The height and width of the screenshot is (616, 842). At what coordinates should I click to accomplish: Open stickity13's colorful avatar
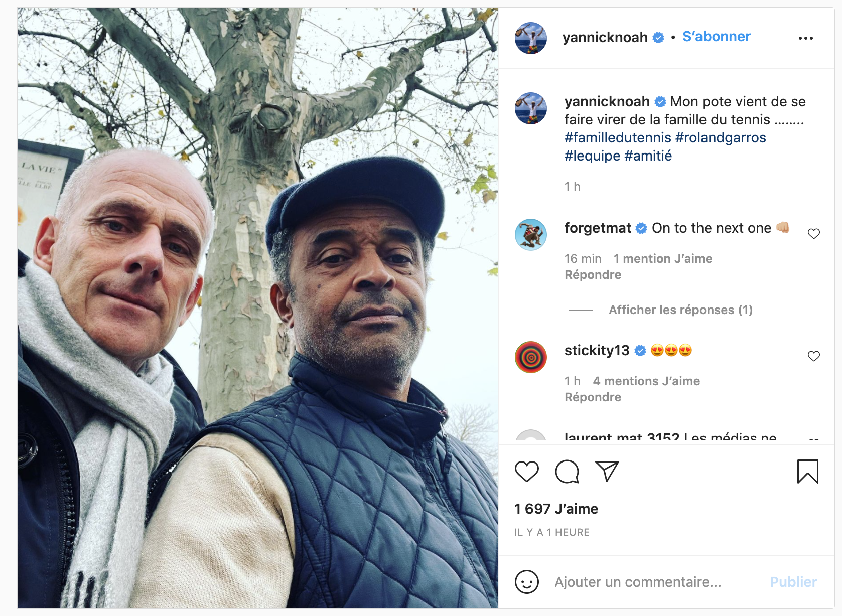530,357
